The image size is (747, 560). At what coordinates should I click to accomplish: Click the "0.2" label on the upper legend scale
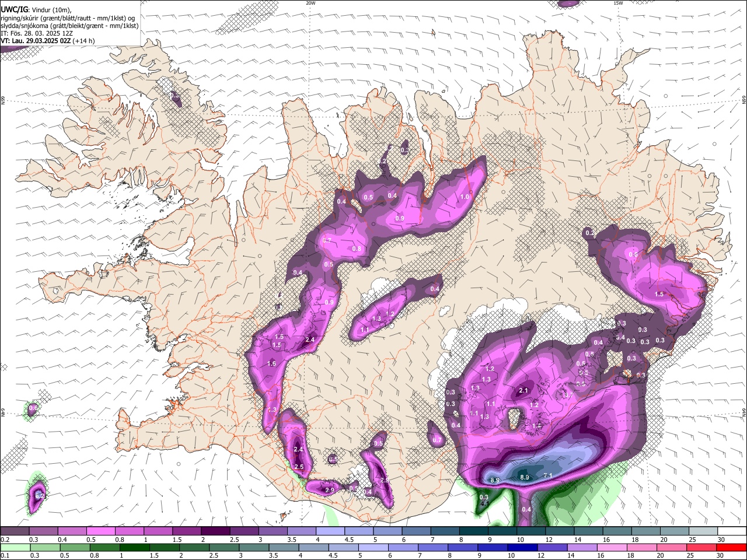coord(5,540)
